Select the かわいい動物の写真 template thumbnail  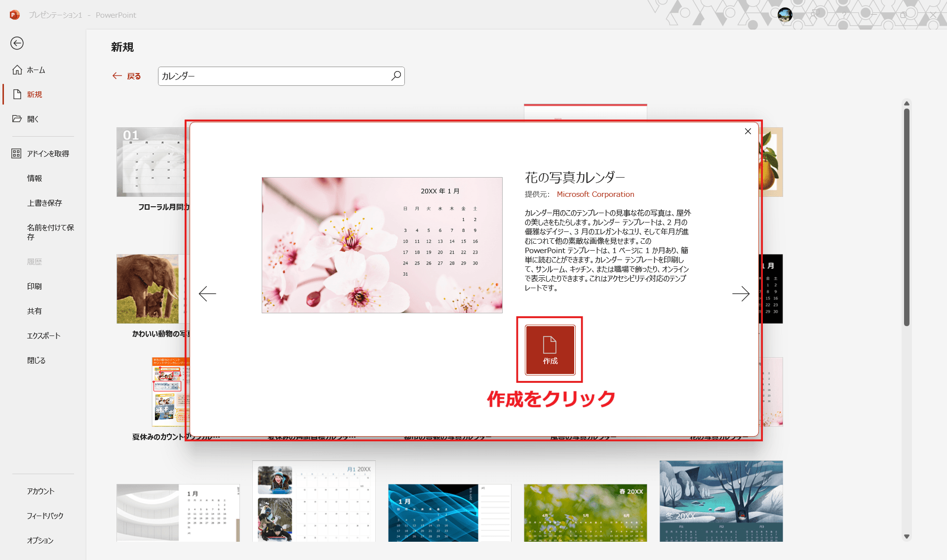(148, 289)
